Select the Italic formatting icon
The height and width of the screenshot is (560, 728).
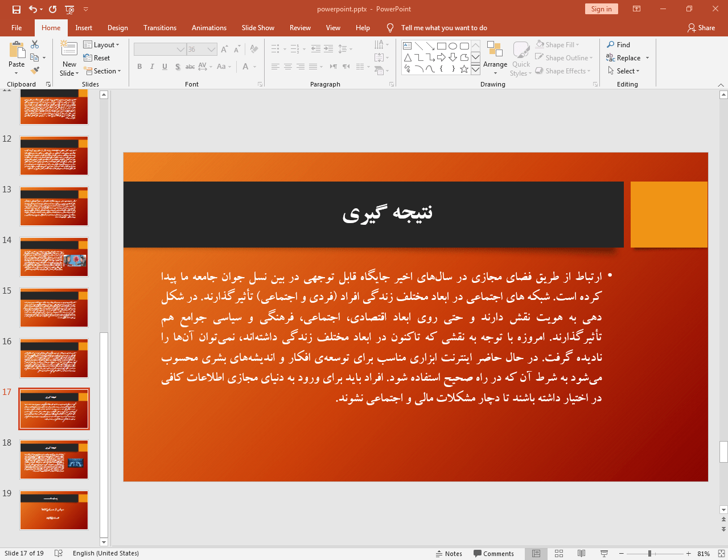tap(151, 67)
